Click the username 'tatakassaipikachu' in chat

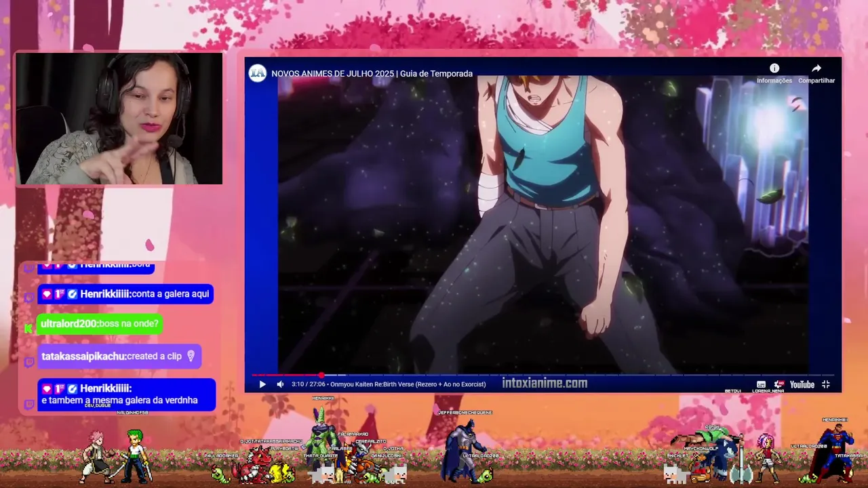[x=83, y=356]
